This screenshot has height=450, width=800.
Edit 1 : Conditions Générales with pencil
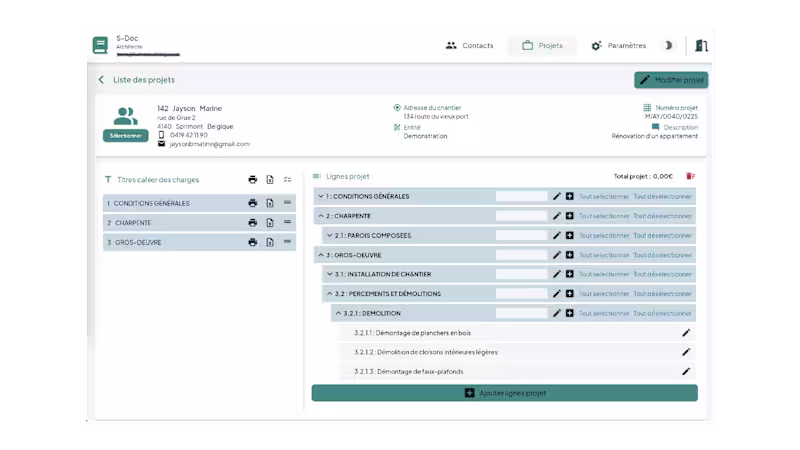[557, 196]
